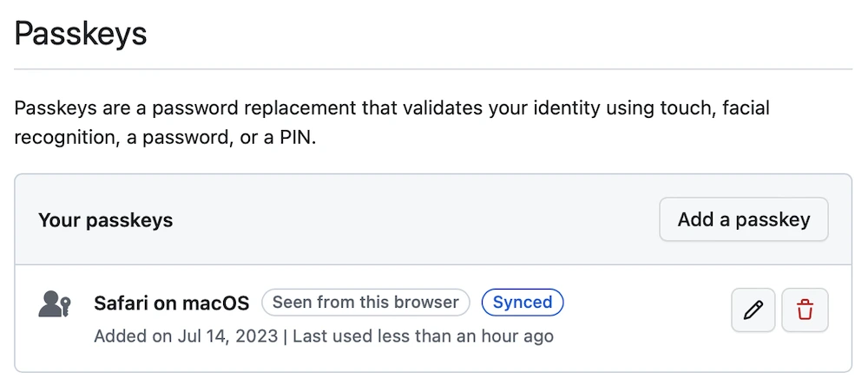This screenshot has width=868, height=391.
Task: Click the Added on Jul 14, 2023 text
Action: 185,336
